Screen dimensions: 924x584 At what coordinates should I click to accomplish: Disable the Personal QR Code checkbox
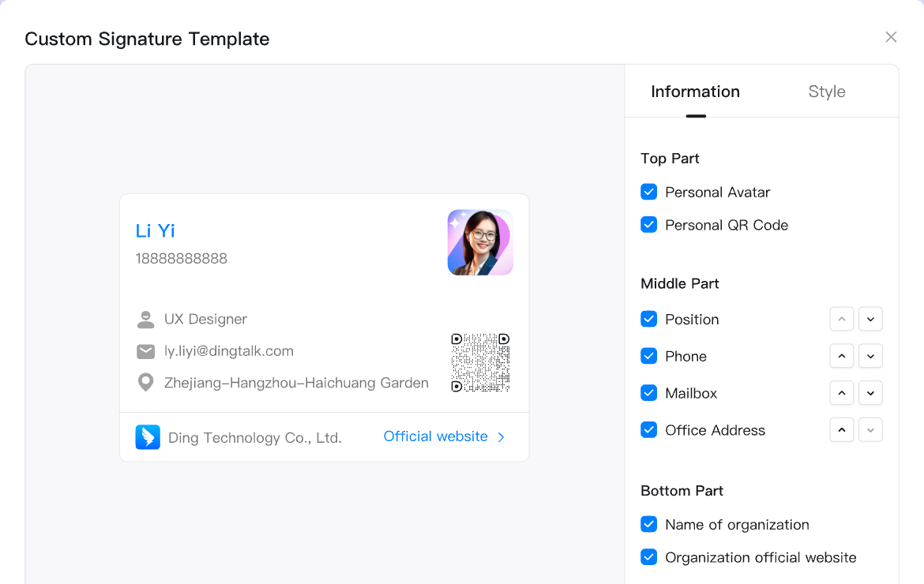click(649, 225)
